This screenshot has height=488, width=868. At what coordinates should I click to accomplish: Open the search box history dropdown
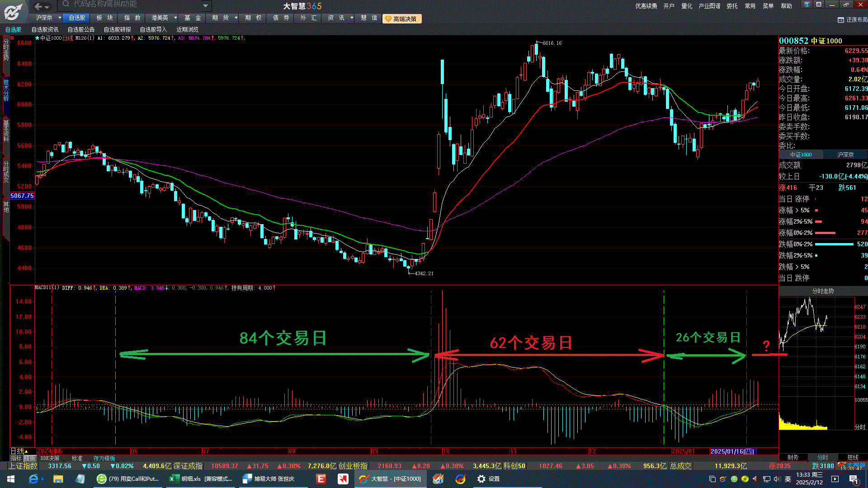click(x=206, y=6)
